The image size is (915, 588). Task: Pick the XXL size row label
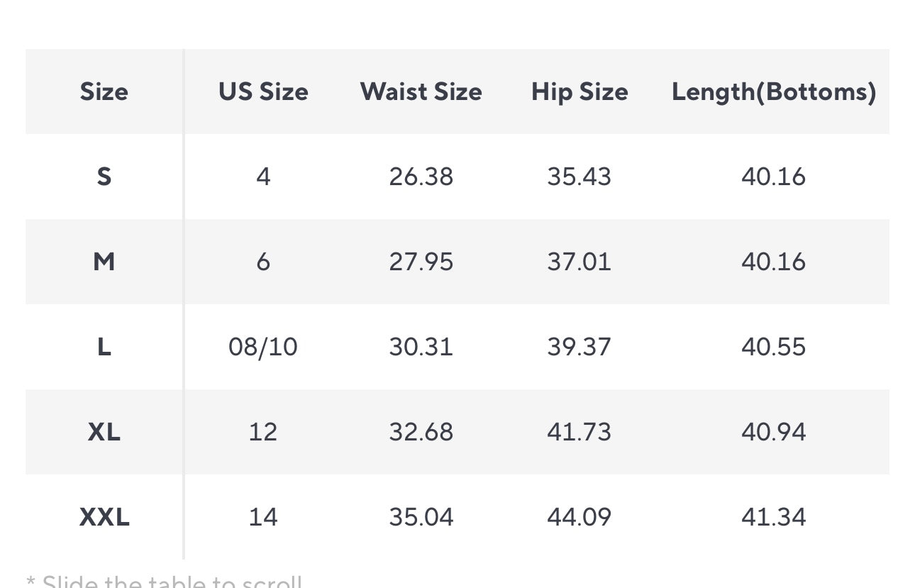(x=104, y=517)
